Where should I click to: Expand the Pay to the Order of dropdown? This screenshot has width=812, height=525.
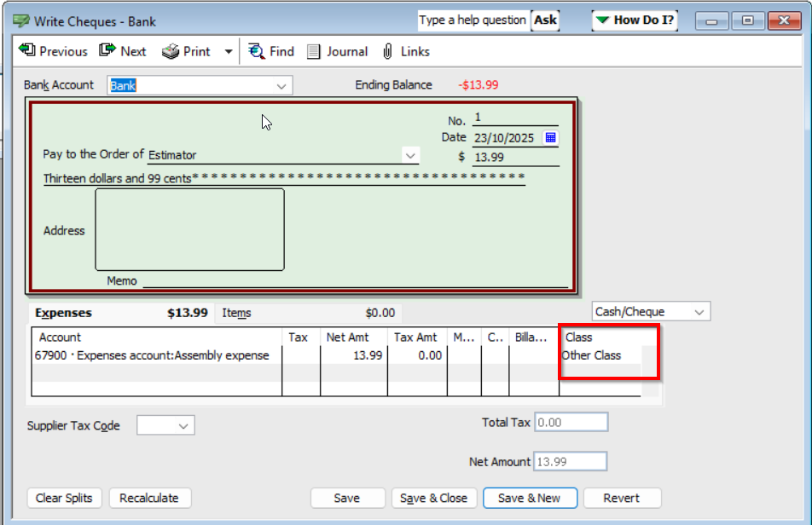(410, 155)
